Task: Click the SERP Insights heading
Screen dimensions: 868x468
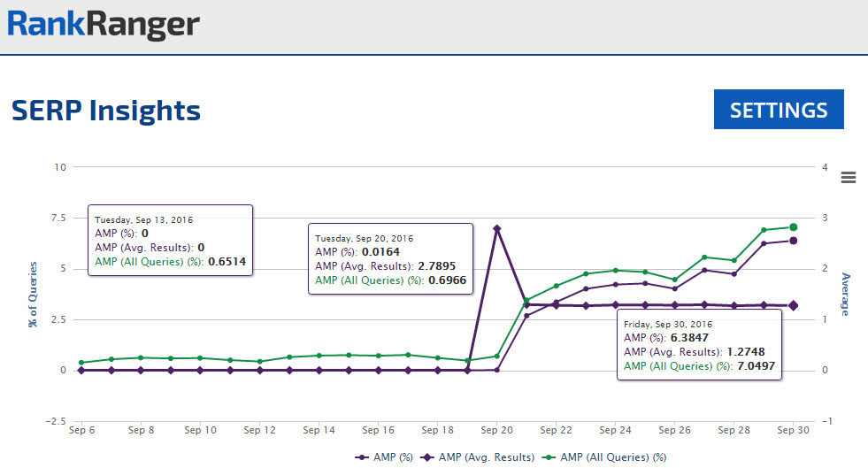Action: click(106, 111)
